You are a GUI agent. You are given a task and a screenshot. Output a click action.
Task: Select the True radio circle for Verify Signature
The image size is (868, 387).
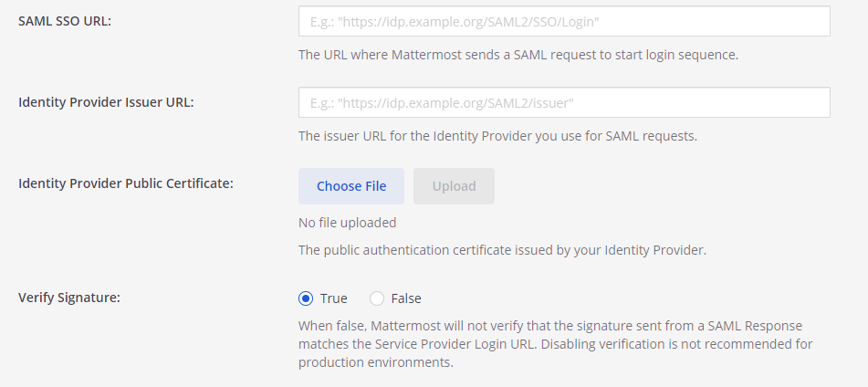(306, 298)
